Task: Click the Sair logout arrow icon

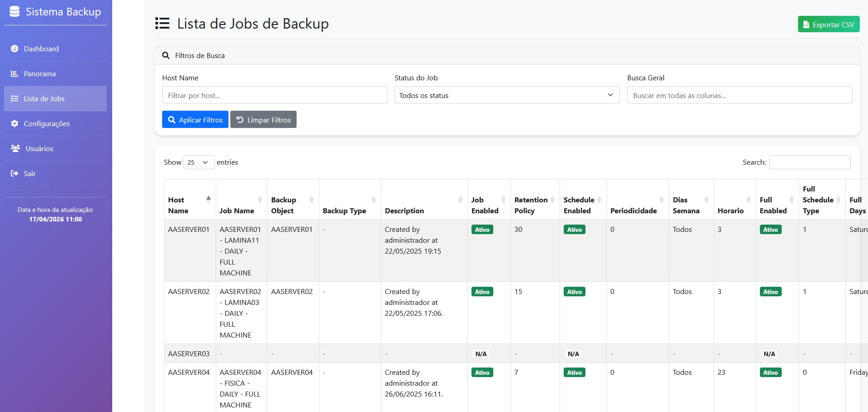Action: point(15,173)
